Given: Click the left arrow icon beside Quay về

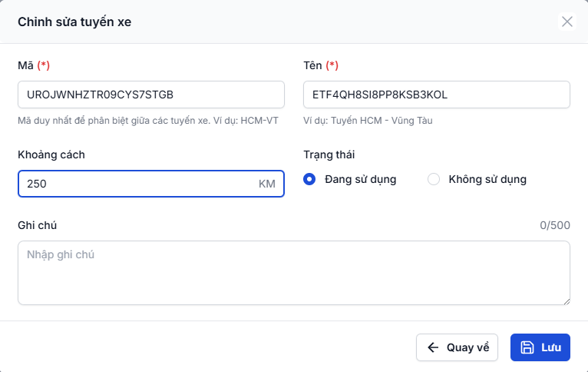Looking at the screenshot, I should pos(433,347).
